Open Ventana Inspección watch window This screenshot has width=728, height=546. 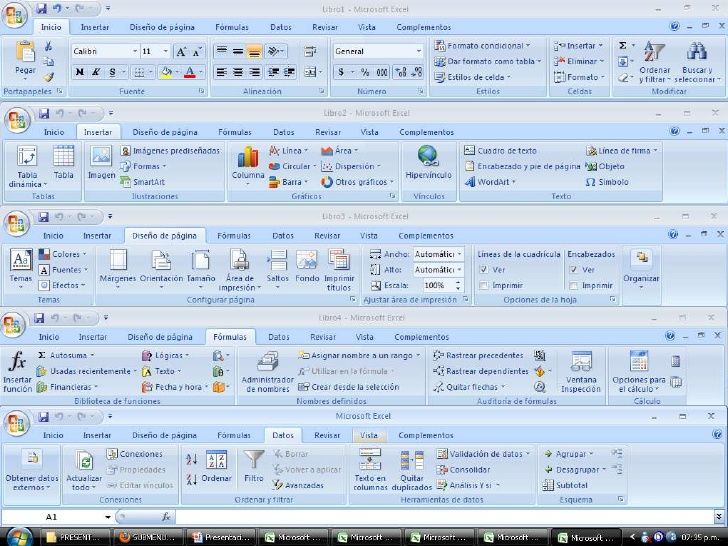click(x=581, y=370)
